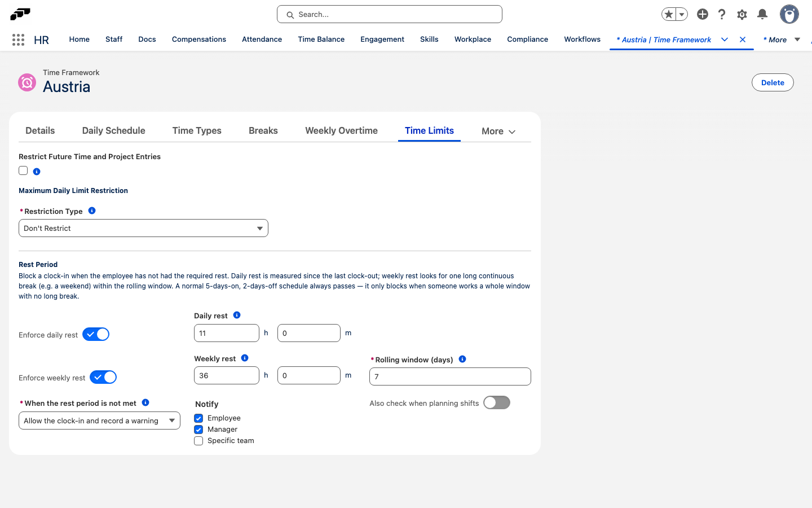Go to Compensations in navigation
Image resolution: width=812 pixels, height=508 pixels.
click(199, 40)
